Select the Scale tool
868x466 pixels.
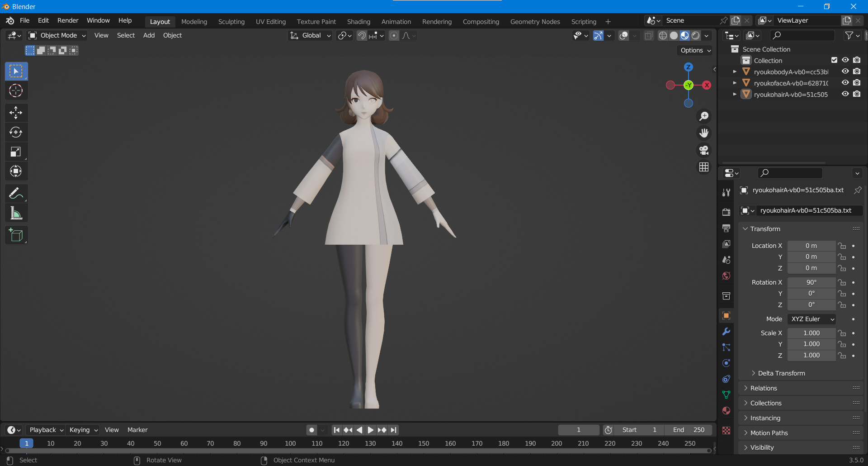point(16,152)
